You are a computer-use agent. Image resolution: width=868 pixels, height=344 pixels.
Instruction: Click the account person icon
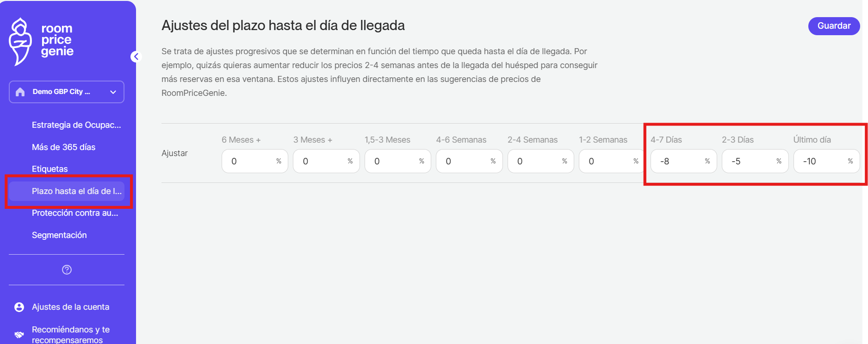tap(19, 307)
